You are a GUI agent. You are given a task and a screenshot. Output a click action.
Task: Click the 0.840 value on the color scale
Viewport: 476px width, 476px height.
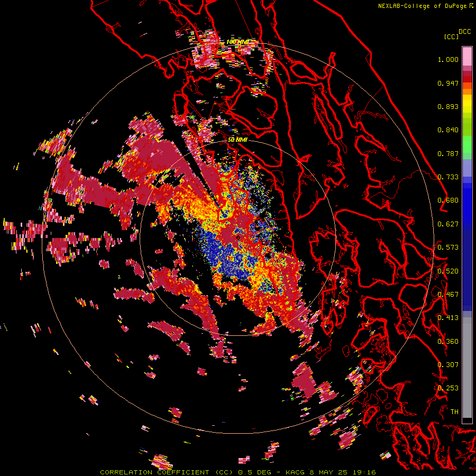point(448,130)
